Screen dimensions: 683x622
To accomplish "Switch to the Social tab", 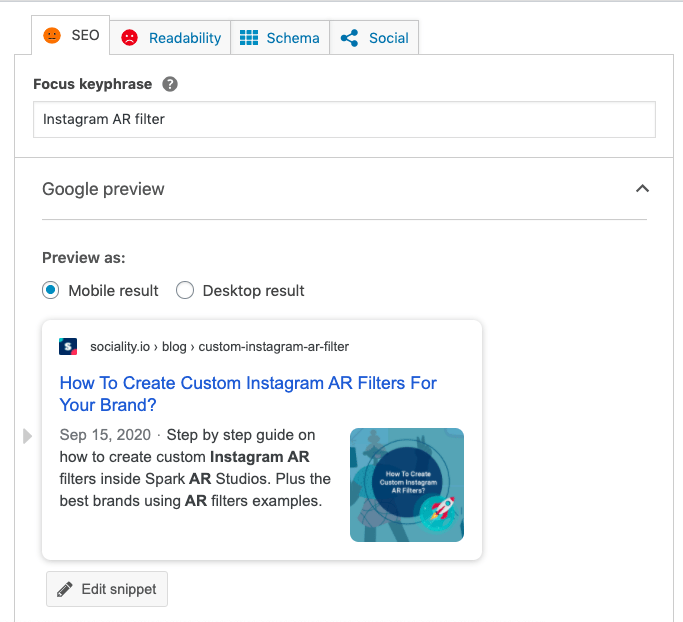I will [x=374, y=38].
